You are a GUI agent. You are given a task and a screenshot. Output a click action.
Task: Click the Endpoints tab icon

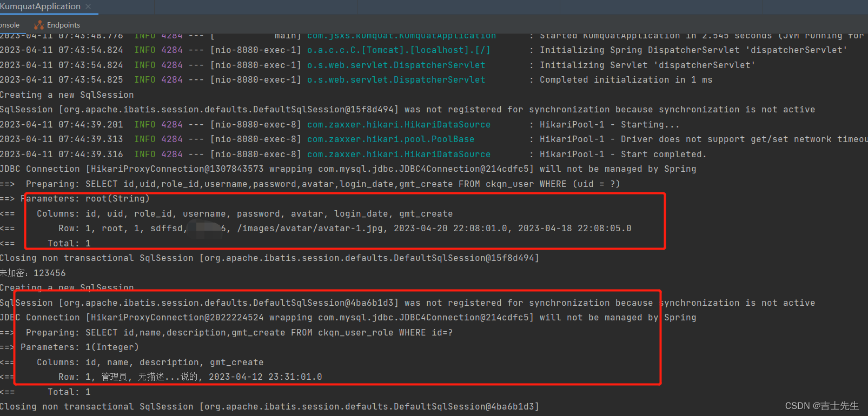[x=38, y=25]
